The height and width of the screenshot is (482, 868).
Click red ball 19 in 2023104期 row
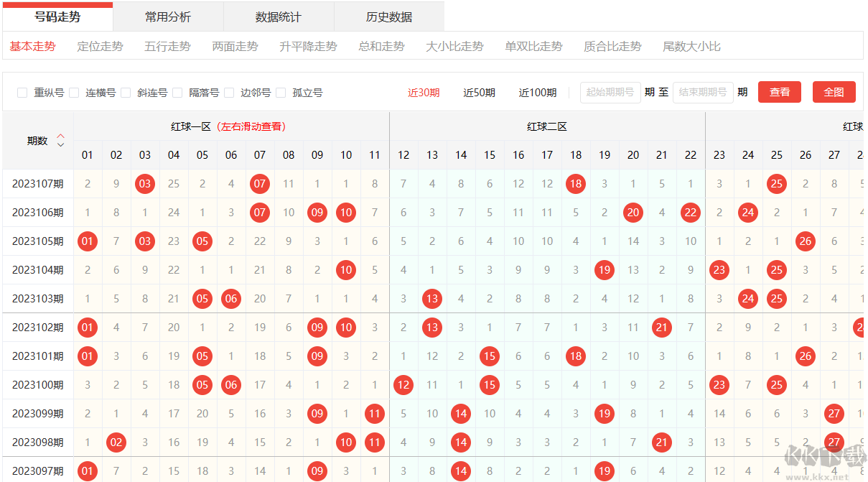click(605, 270)
